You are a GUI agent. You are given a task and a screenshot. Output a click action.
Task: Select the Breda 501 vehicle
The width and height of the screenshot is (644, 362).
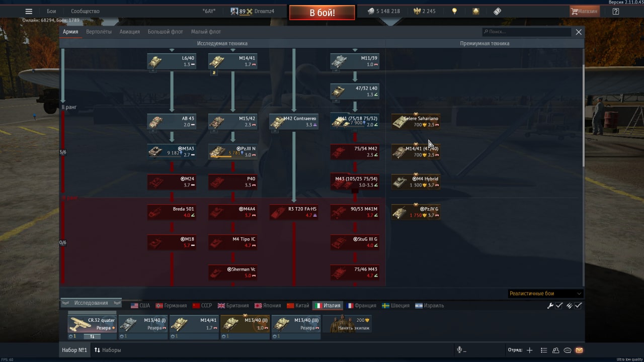coord(172,212)
